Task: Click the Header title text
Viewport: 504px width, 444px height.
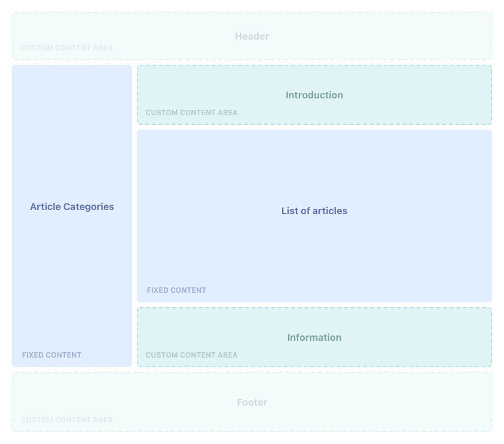Action: pyautogui.click(x=252, y=36)
